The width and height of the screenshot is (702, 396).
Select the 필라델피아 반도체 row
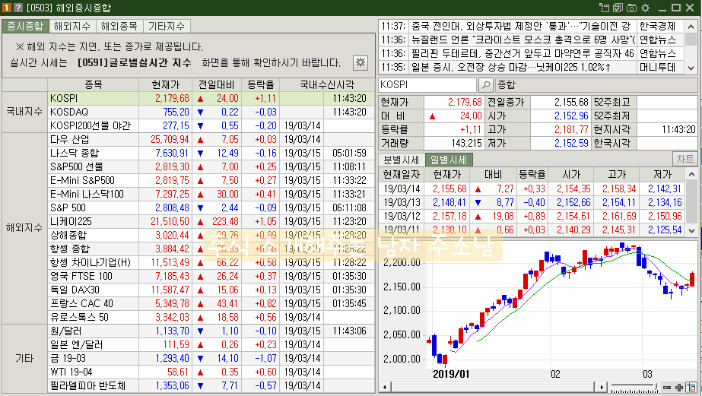211,386
